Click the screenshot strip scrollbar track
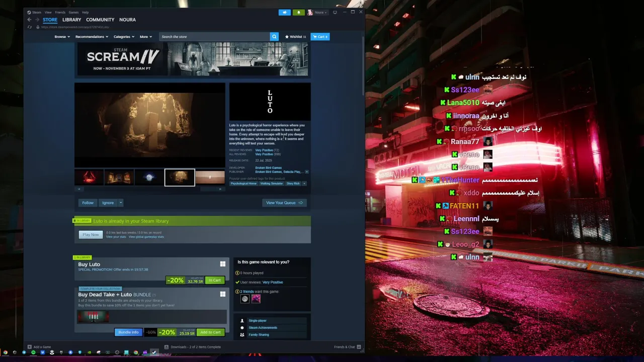This screenshot has height=362, width=644. point(149,189)
